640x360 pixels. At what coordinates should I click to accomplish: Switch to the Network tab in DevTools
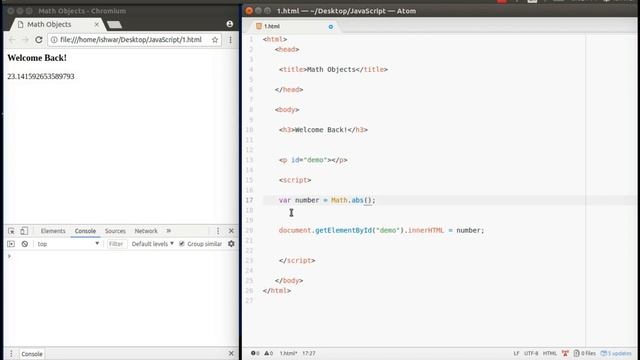(146, 231)
